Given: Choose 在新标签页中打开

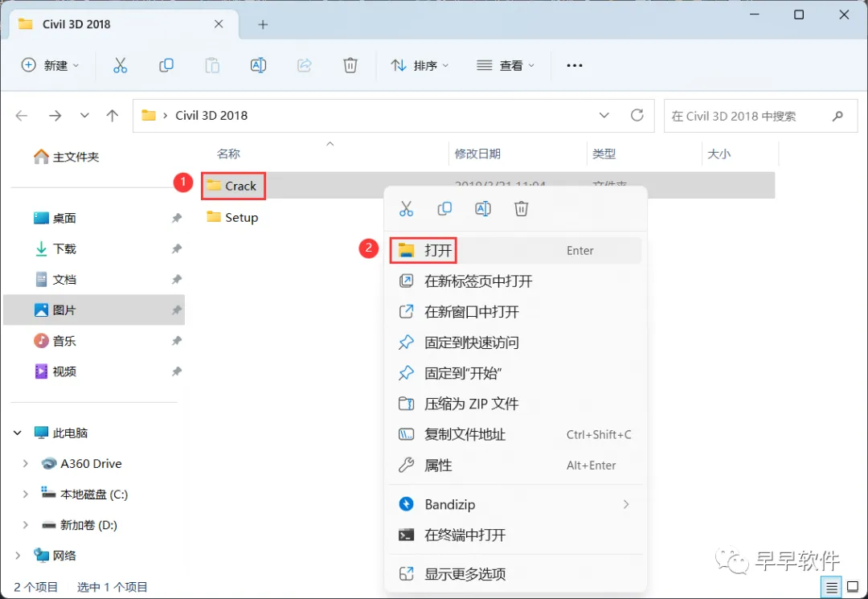Looking at the screenshot, I should (x=515, y=281).
